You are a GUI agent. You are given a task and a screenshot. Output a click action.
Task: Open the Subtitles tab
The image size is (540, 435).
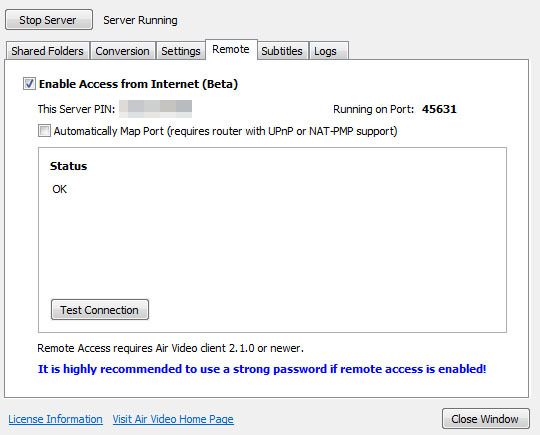[x=282, y=51]
